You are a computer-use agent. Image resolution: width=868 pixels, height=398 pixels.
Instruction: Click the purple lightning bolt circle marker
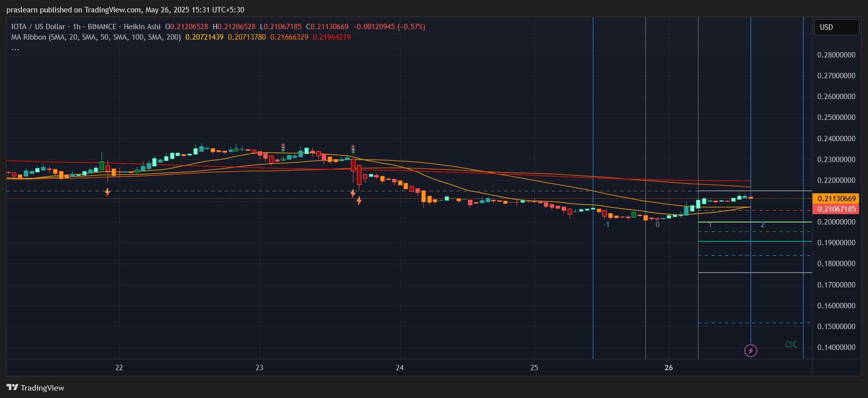tap(751, 351)
